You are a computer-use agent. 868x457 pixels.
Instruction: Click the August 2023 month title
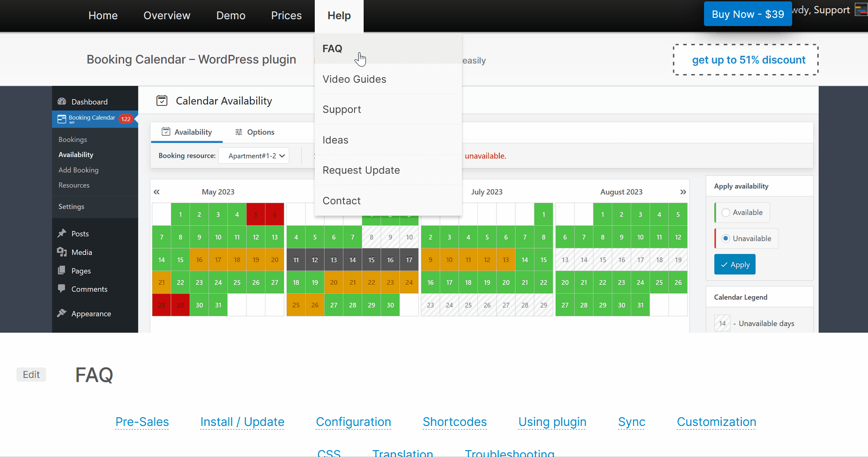pos(621,192)
